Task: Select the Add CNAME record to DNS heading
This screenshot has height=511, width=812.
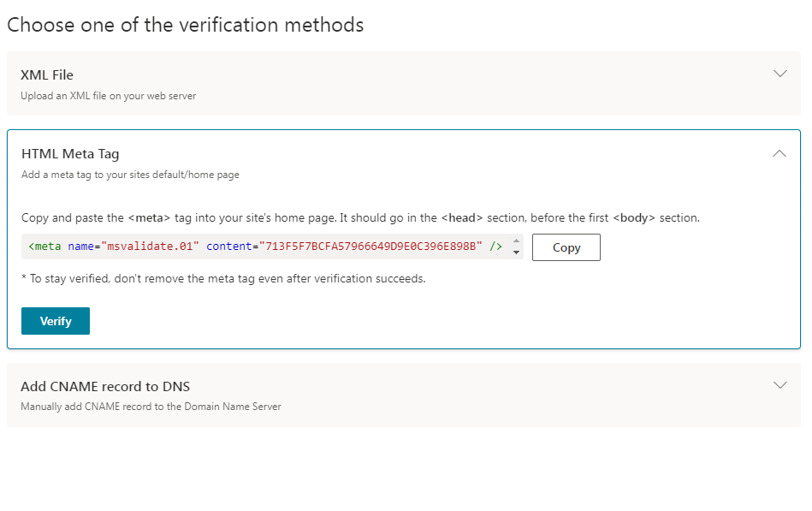Action: pyautogui.click(x=105, y=387)
